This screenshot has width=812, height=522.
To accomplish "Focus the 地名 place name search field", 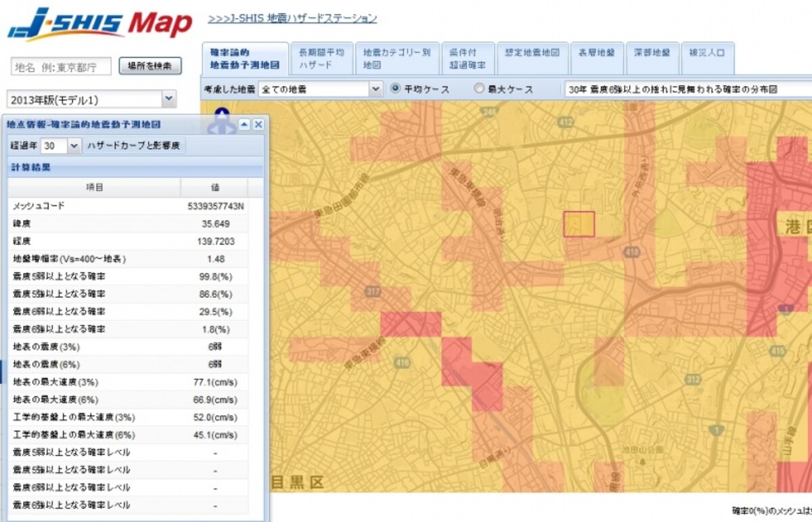I will (x=62, y=66).
